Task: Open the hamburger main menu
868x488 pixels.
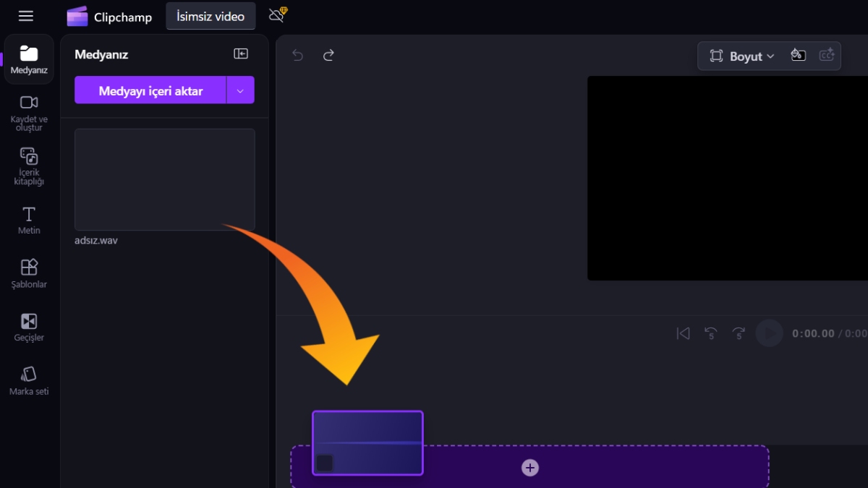Action: click(x=26, y=16)
